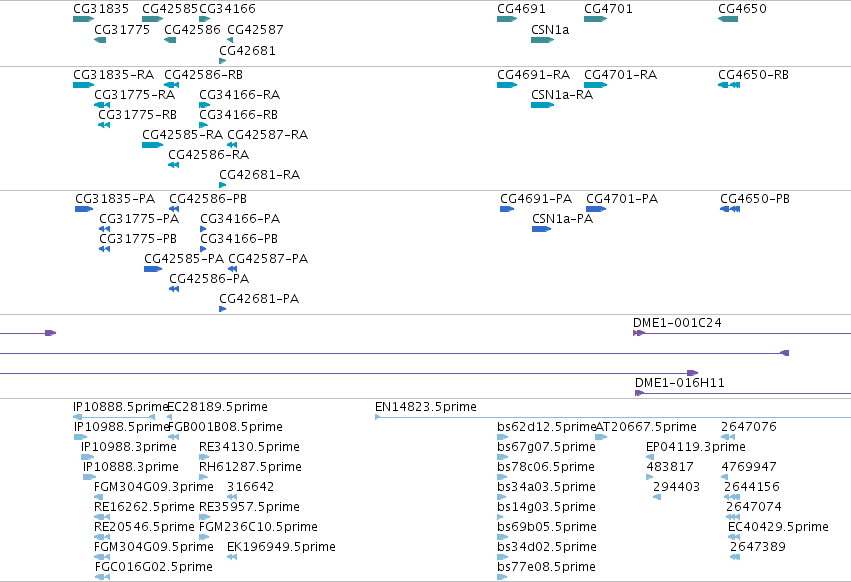The image size is (851, 582).
Task: Click the CG42681 gene label
Action: tap(247, 51)
